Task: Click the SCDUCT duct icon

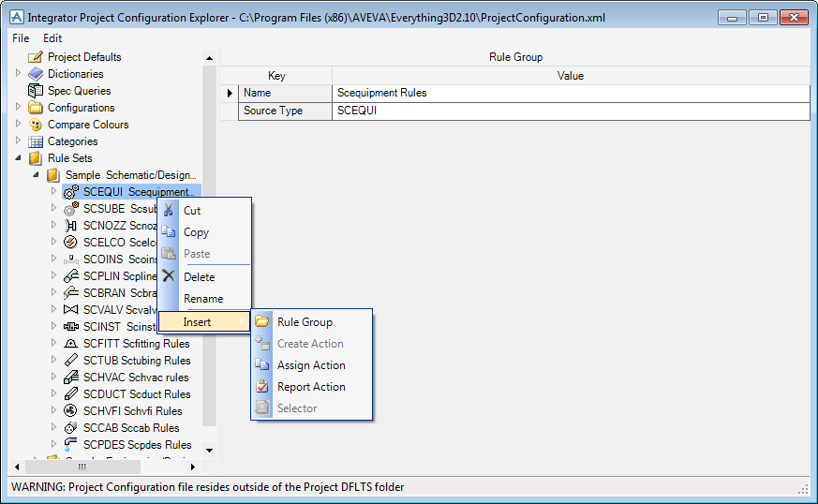Action: click(71, 393)
